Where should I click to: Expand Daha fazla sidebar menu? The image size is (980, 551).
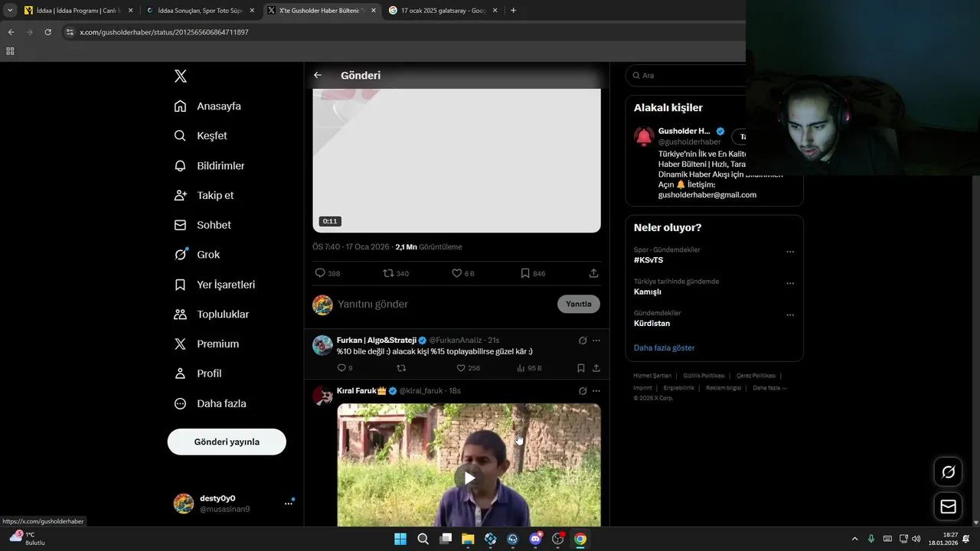pyautogui.click(x=210, y=403)
